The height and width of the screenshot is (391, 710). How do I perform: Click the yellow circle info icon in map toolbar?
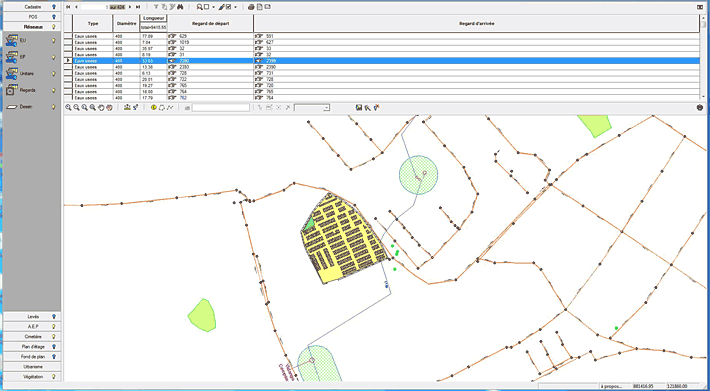[154, 107]
